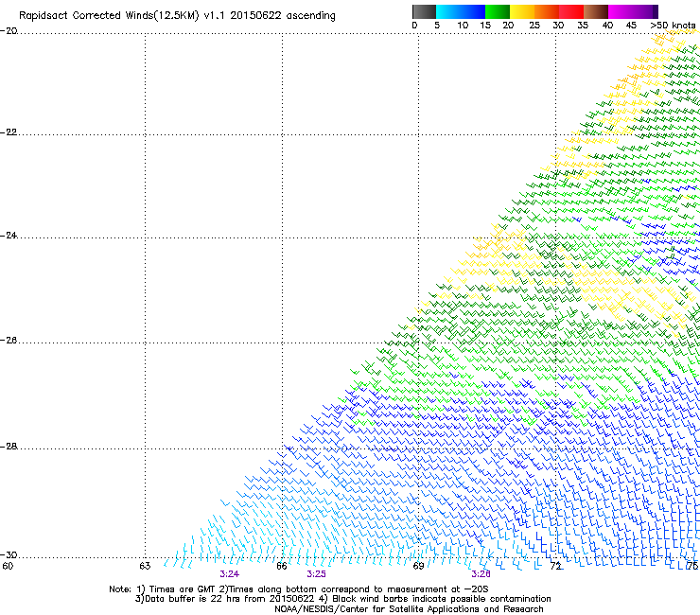The image size is (700, 615).
Task: Click the '35' label under the color bar
Action: pyautogui.click(x=583, y=26)
